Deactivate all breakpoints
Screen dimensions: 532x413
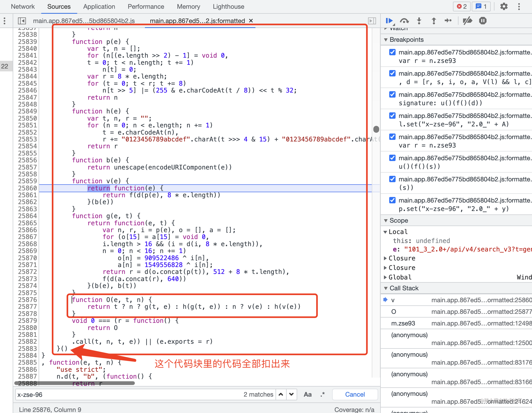pos(467,21)
